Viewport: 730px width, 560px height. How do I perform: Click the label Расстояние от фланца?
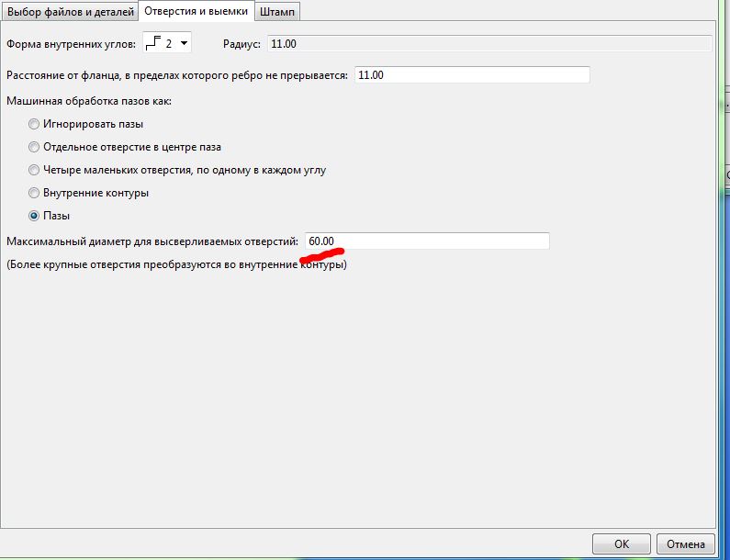click(x=177, y=75)
